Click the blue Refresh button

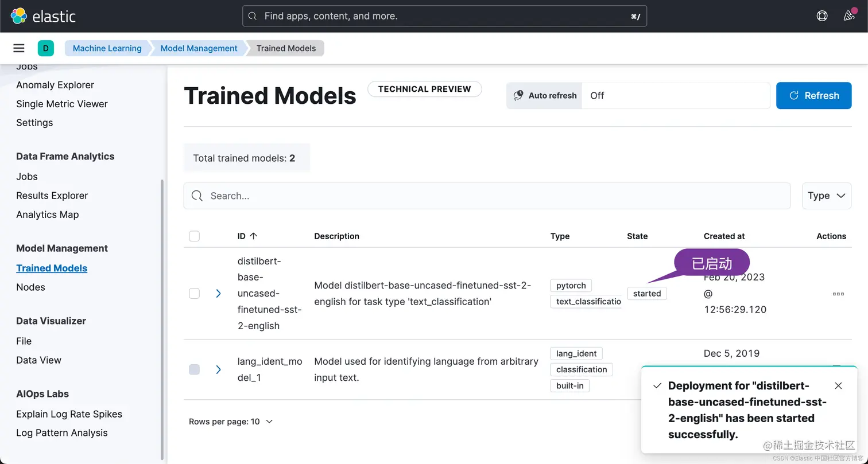click(x=813, y=95)
